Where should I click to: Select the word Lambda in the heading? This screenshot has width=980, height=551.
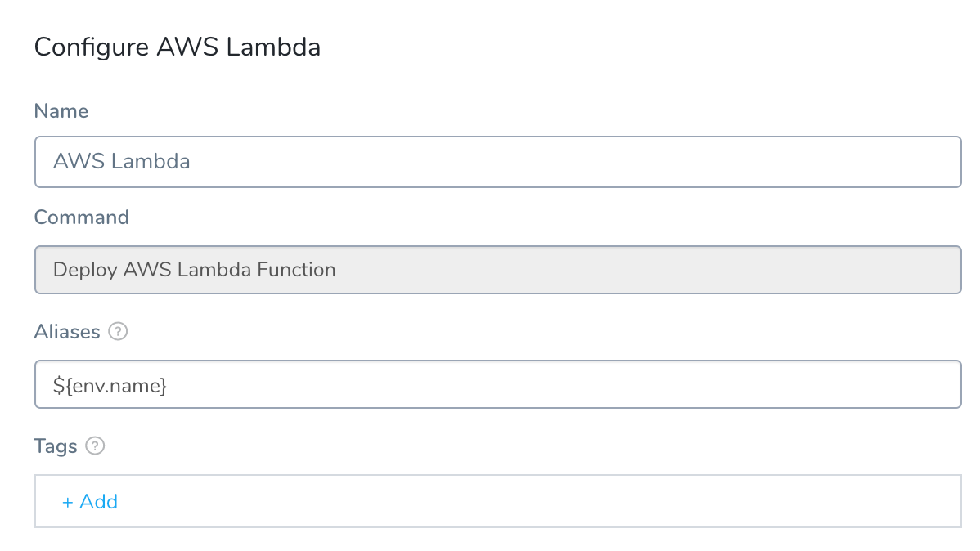tap(273, 47)
